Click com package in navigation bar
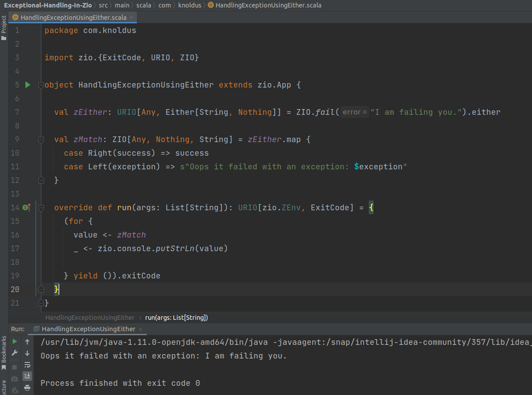Image resolution: width=532 pixels, height=395 pixels. 164,5
